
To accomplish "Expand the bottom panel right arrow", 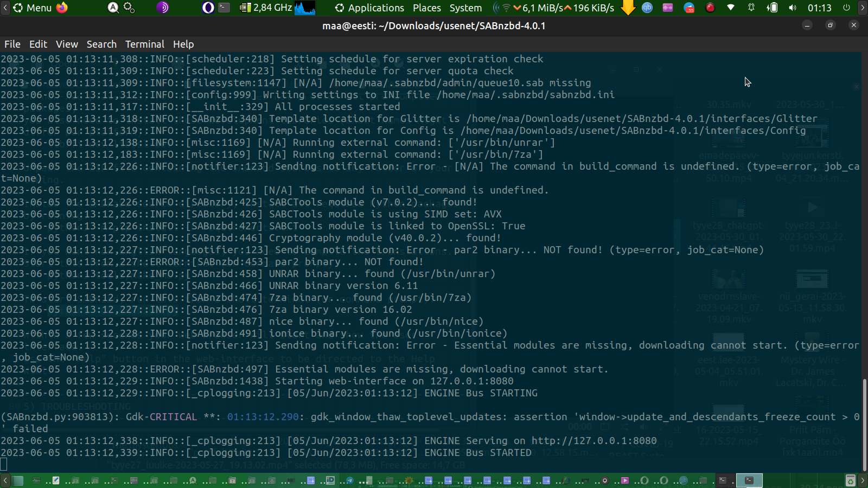I will pos(863,480).
